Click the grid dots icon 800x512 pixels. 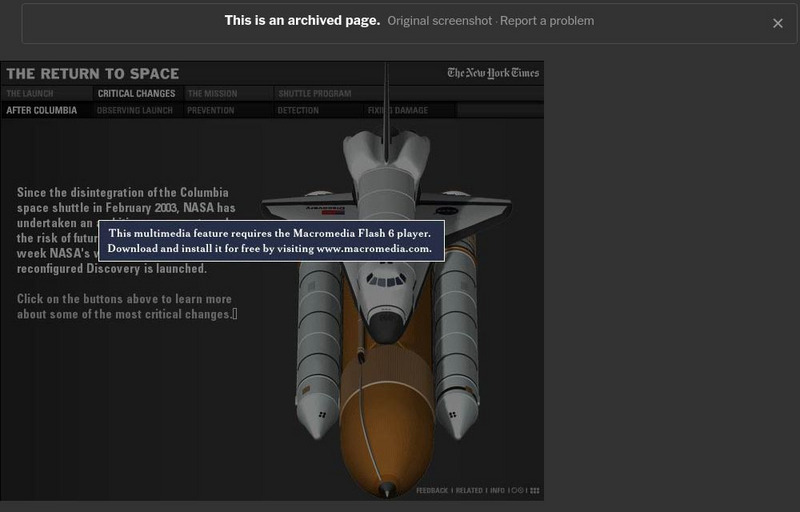pyautogui.click(x=535, y=491)
